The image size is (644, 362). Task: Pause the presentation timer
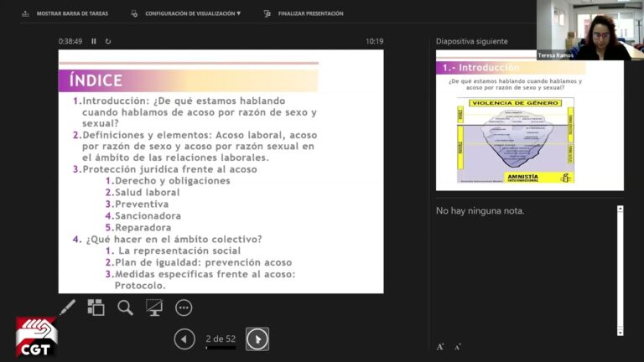tap(94, 41)
